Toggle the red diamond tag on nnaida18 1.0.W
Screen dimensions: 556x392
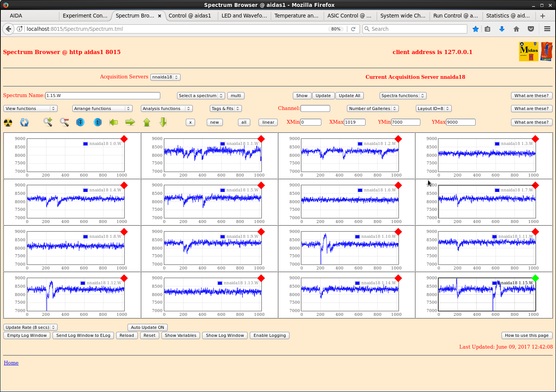click(124, 139)
